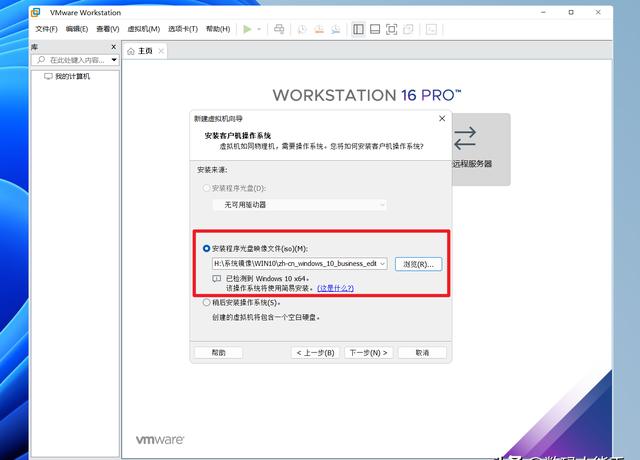The width and height of the screenshot is (640, 460).
Task: Open the 无可用驱动器 drive dropdown
Action: 300,204
